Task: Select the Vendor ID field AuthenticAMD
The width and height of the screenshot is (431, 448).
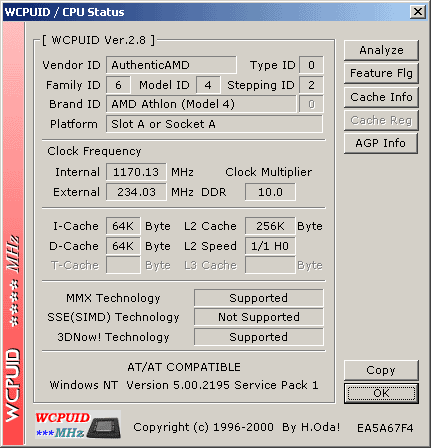Action: (171, 65)
